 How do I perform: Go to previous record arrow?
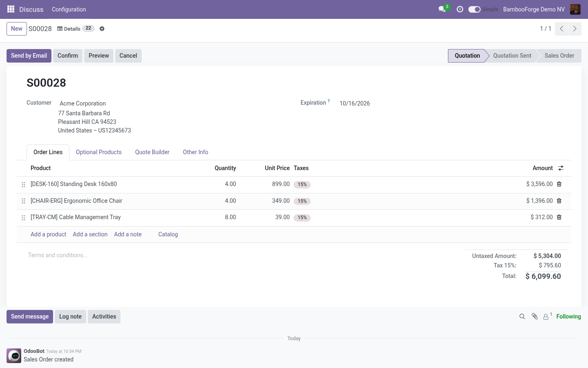coord(561,29)
